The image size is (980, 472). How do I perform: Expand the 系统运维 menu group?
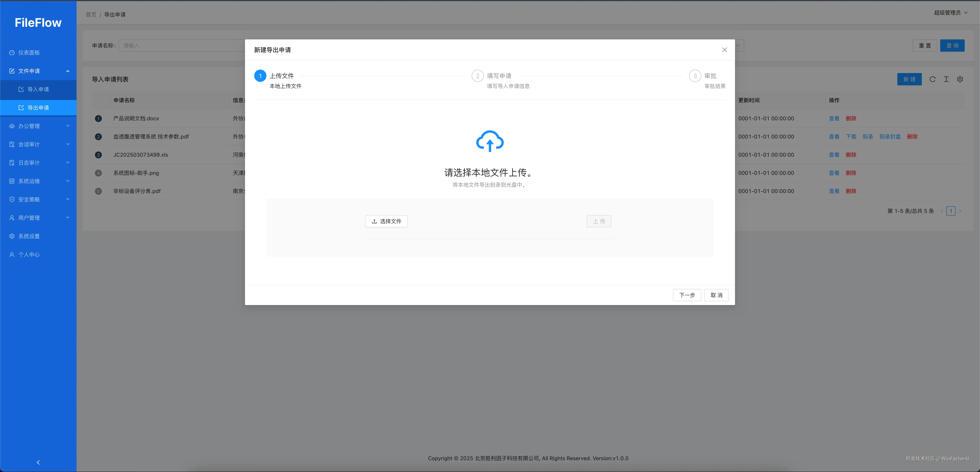coord(38,181)
